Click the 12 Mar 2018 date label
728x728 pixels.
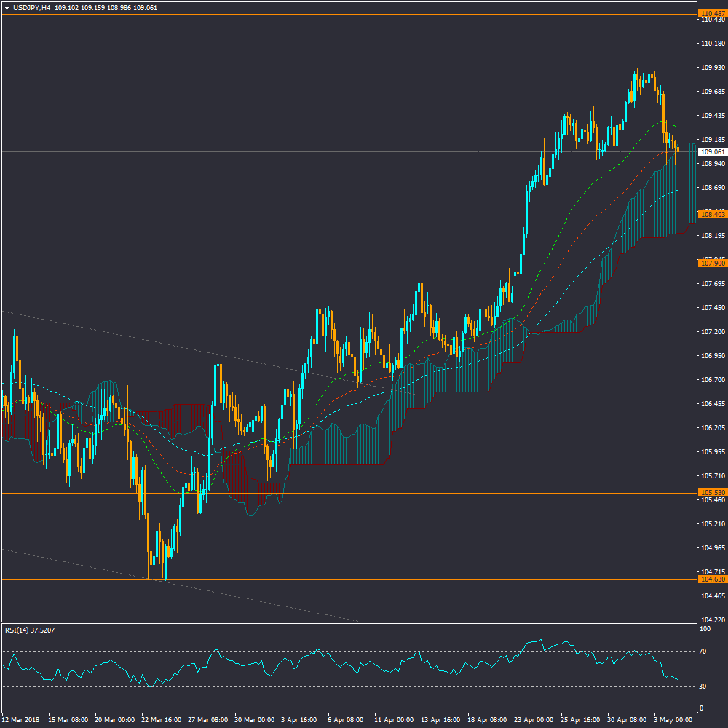22,719
